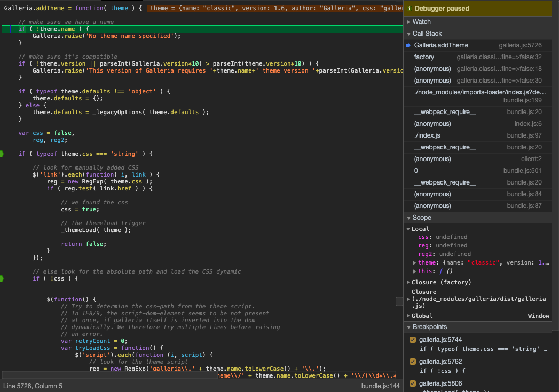Click the vertical scrollbar of the code editor
Image resolution: width=559 pixels, height=392 pixels.
click(399, 301)
